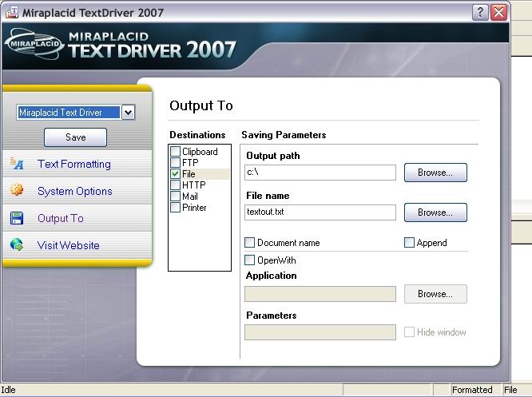Viewport: 532px width, 397px height.
Task: Click the help question mark button
Action: point(480,13)
